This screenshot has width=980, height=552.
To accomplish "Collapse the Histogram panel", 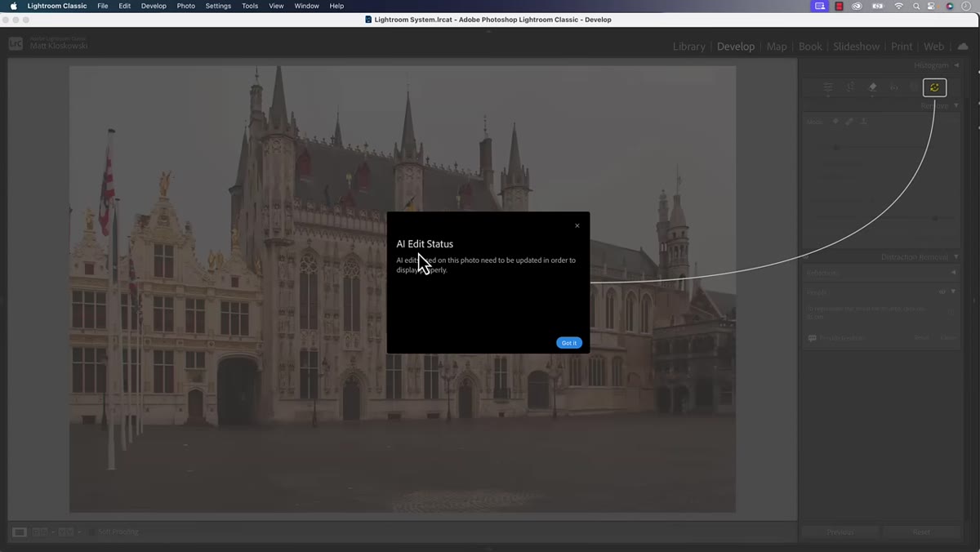I will coord(956,65).
